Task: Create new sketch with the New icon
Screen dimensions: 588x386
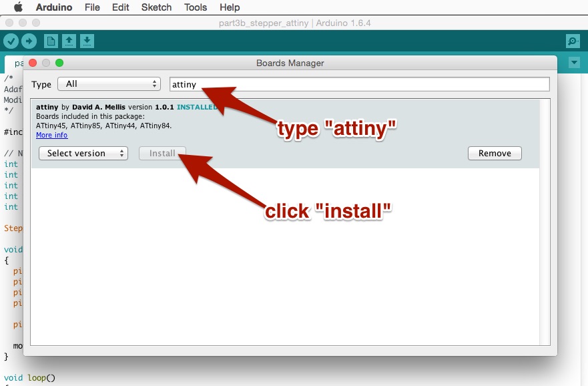Action: (x=51, y=41)
